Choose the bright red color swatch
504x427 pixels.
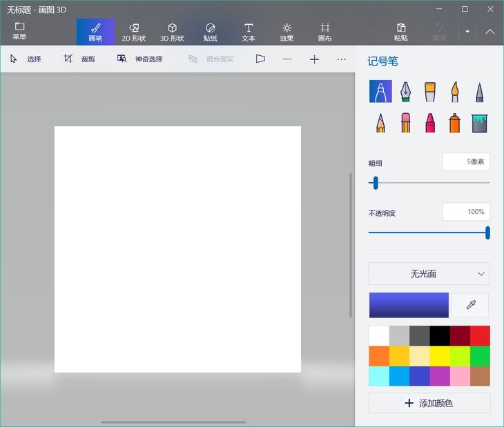pos(481,336)
